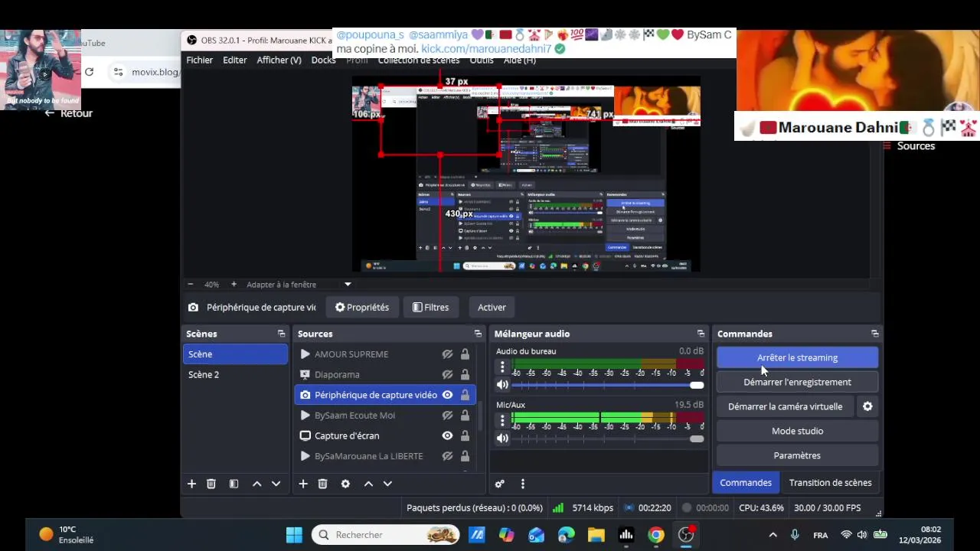The image size is (980, 551).
Task: Open source properties gear in the Sources toolbar
Action: (345, 484)
